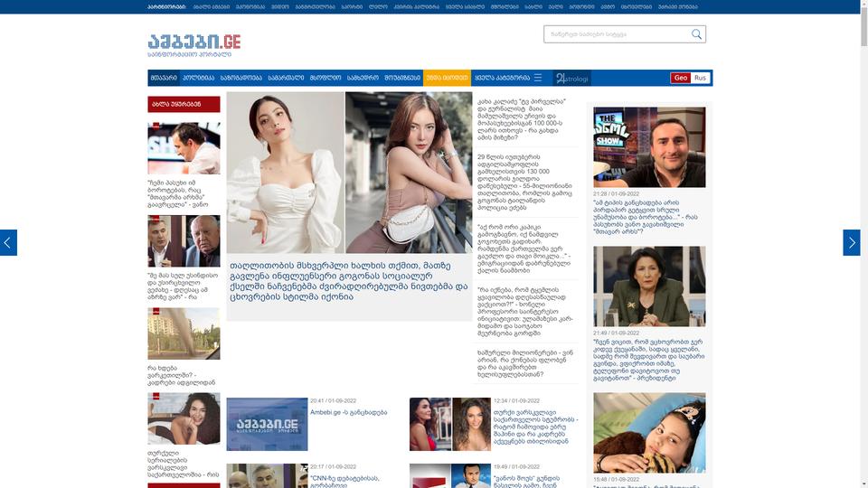Open the მთავარი home tab
Screen dimensions: 868x488
[164, 78]
